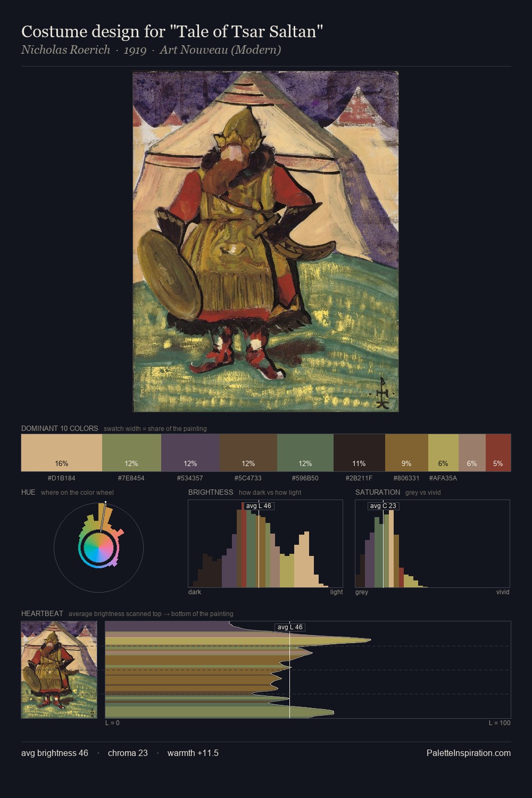The width and height of the screenshot is (532, 798).
Task: Select the purple swatch #534357
Action: 190,453
